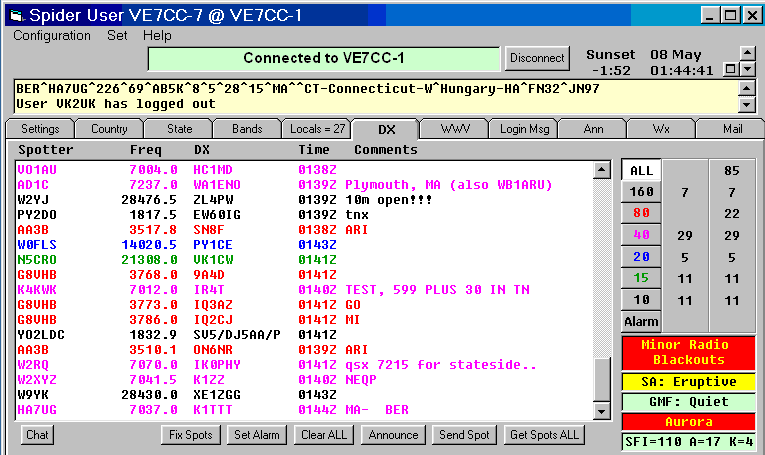Open the Configuration menu

(x=52, y=35)
